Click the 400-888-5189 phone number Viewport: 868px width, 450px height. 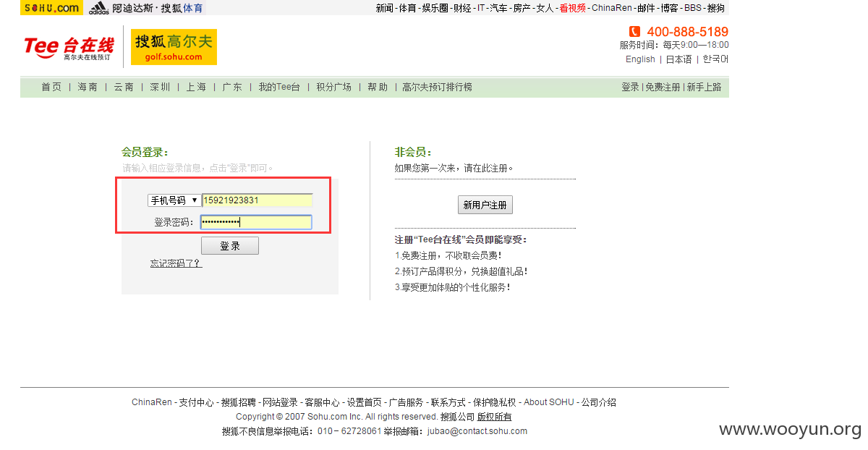pyautogui.click(x=687, y=32)
